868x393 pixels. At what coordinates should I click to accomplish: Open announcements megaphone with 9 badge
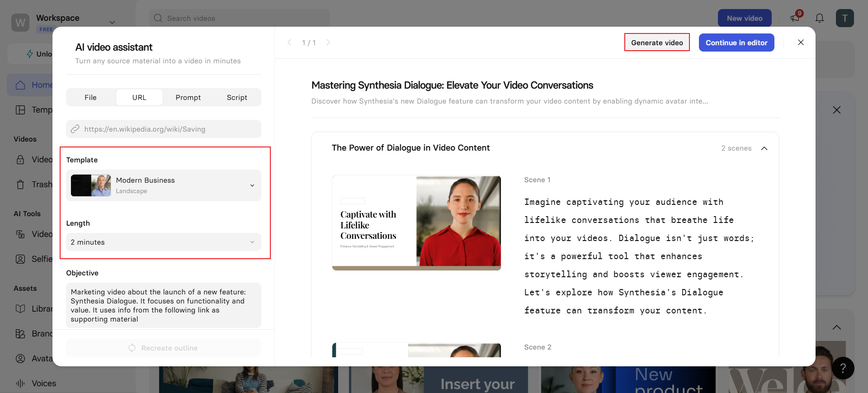(795, 18)
